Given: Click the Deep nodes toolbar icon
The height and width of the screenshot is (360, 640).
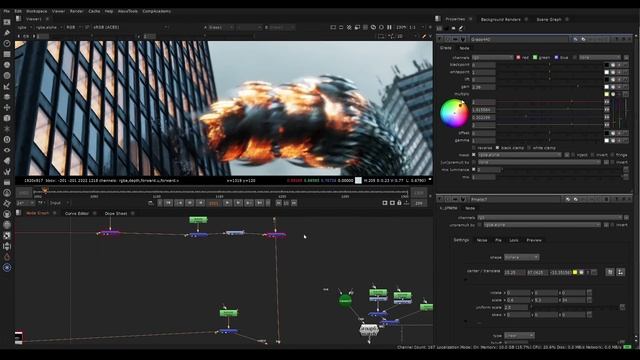Looking at the screenshot, I should pos(7,139).
